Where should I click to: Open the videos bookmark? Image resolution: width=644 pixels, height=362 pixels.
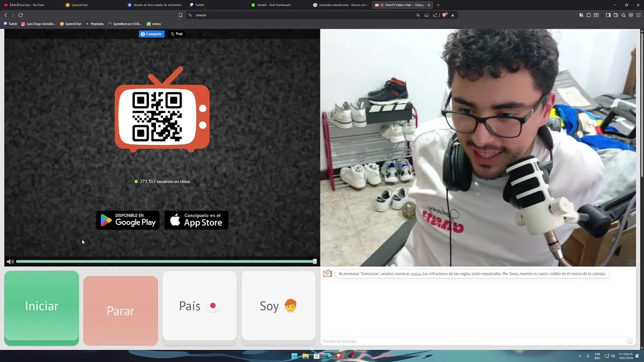coord(154,24)
